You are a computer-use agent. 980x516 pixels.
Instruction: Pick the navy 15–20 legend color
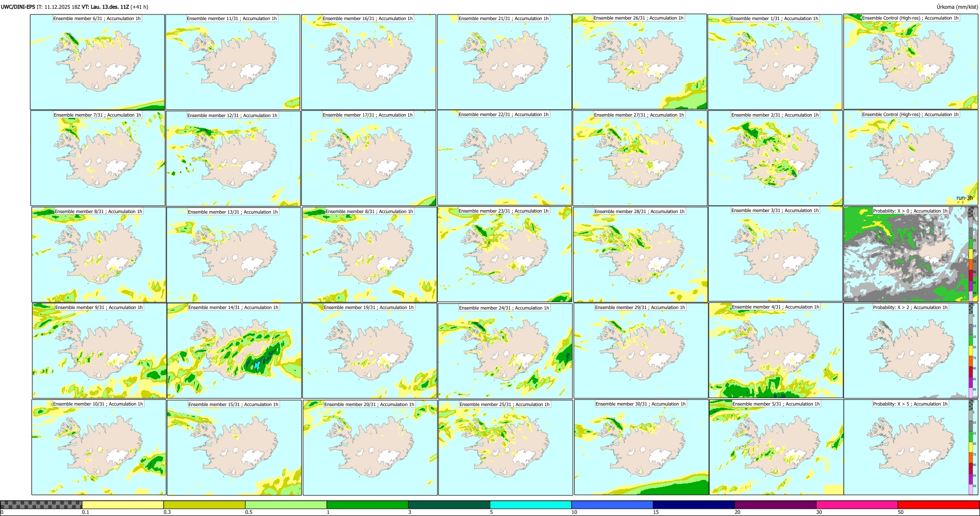(x=694, y=505)
